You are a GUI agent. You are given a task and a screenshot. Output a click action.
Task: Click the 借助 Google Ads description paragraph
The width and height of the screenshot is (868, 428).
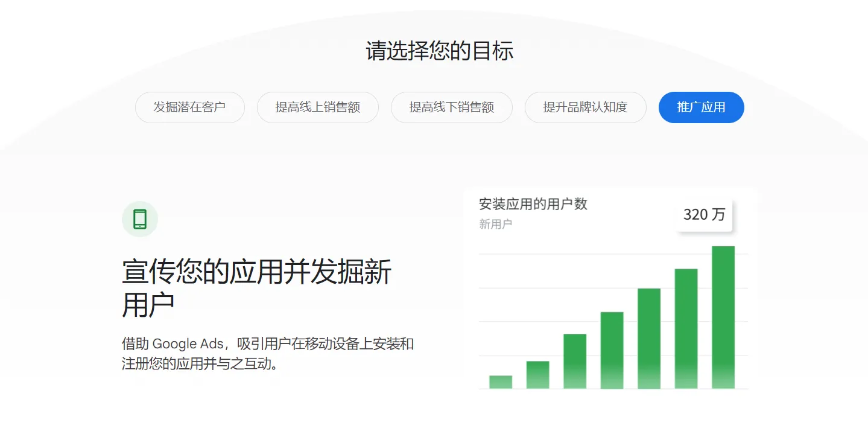pos(268,354)
